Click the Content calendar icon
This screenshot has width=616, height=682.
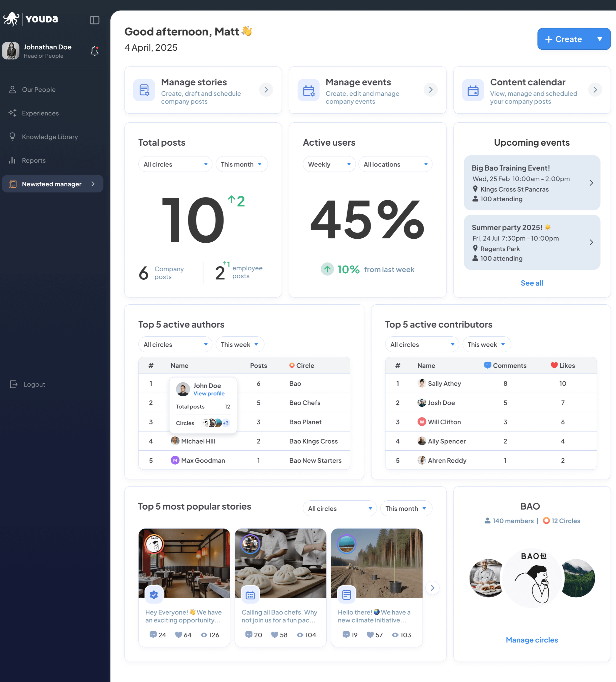pos(473,90)
